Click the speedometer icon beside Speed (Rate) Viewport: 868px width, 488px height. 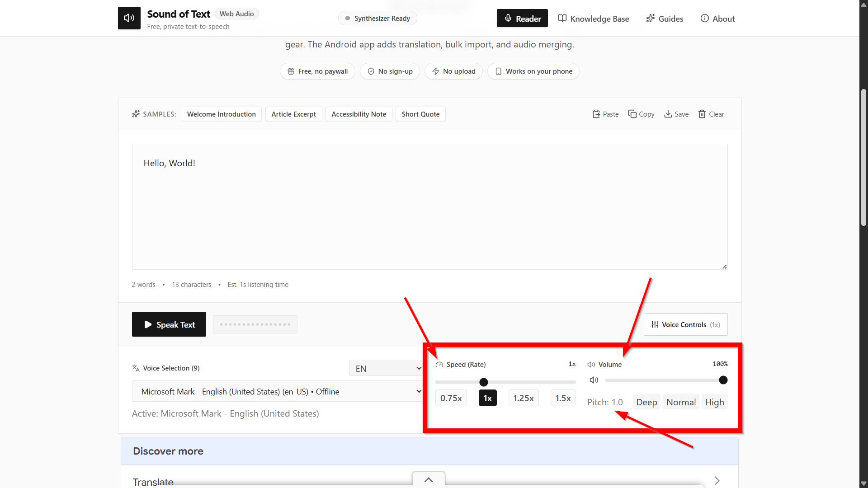tap(439, 365)
